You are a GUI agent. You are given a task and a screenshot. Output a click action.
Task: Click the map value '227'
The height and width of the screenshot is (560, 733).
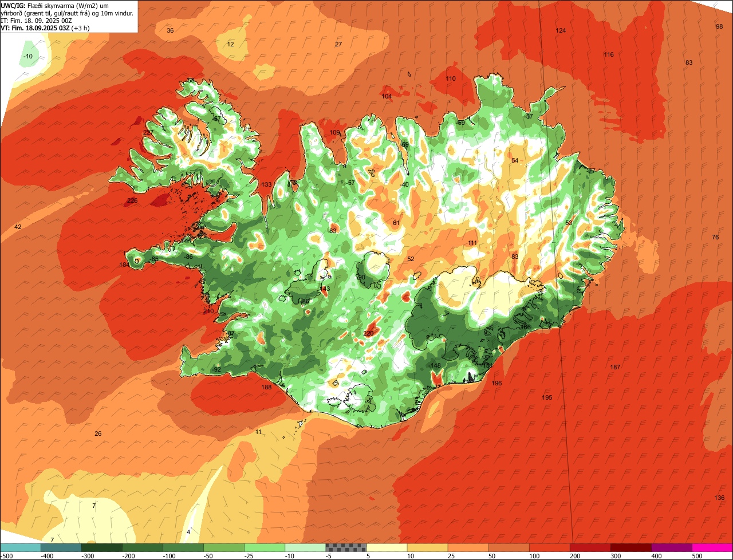[x=148, y=132]
